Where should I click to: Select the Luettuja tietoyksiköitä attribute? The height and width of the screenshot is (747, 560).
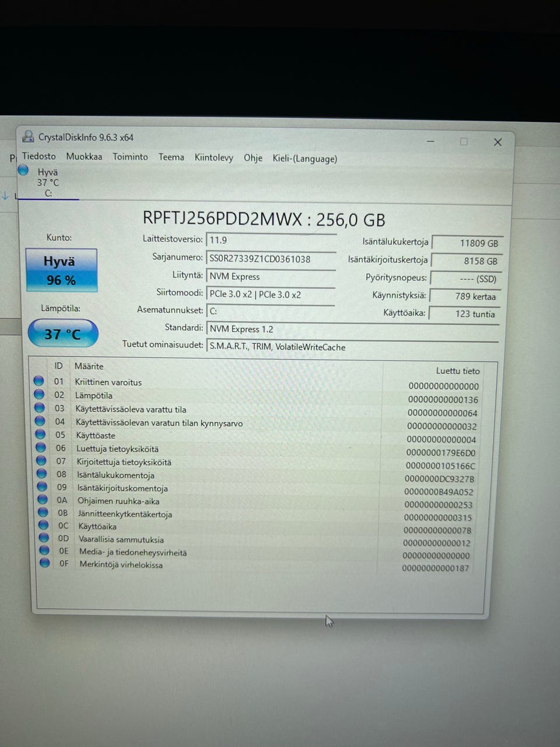117,449
